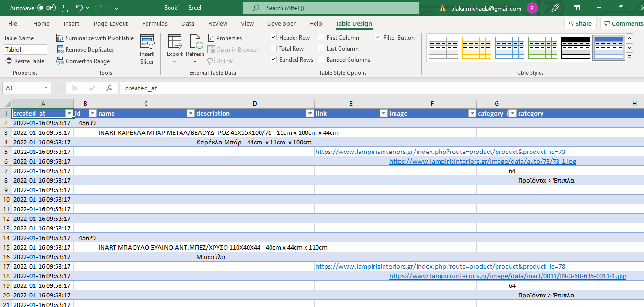Click the Undo arrow icon

click(79, 8)
